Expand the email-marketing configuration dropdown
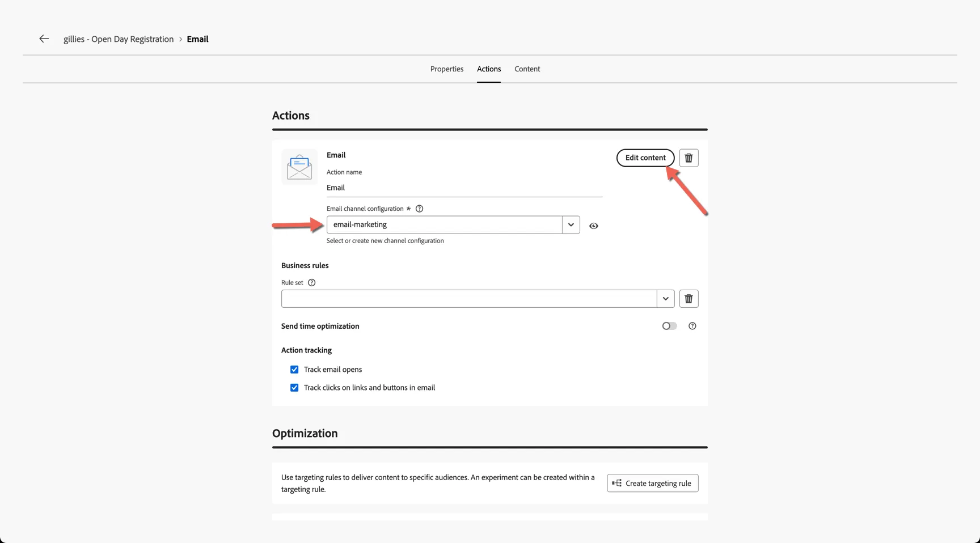 tap(571, 224)
